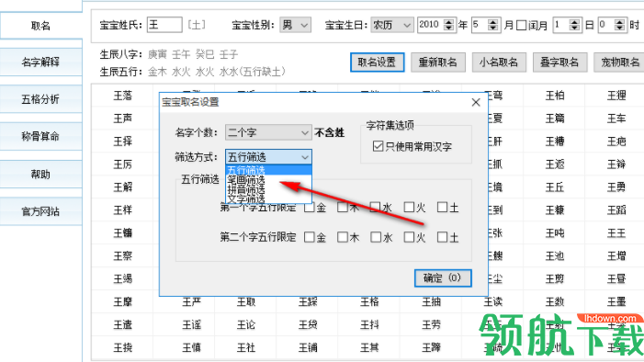Switch to the 名字解释 tab
Image resolution: width=644 pixels, height=362 pixels.
pyautogui.click(x=40, y=62)
